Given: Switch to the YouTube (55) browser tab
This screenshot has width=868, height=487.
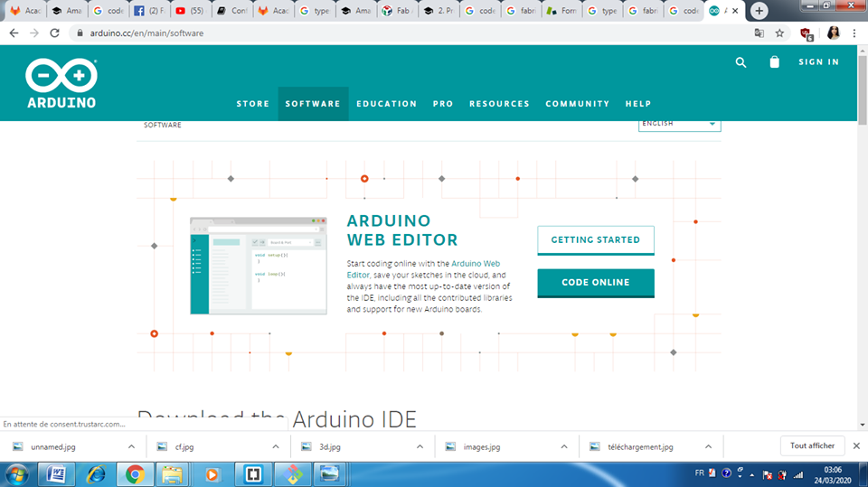Looking at the screenshot, I should click(191, 11).
